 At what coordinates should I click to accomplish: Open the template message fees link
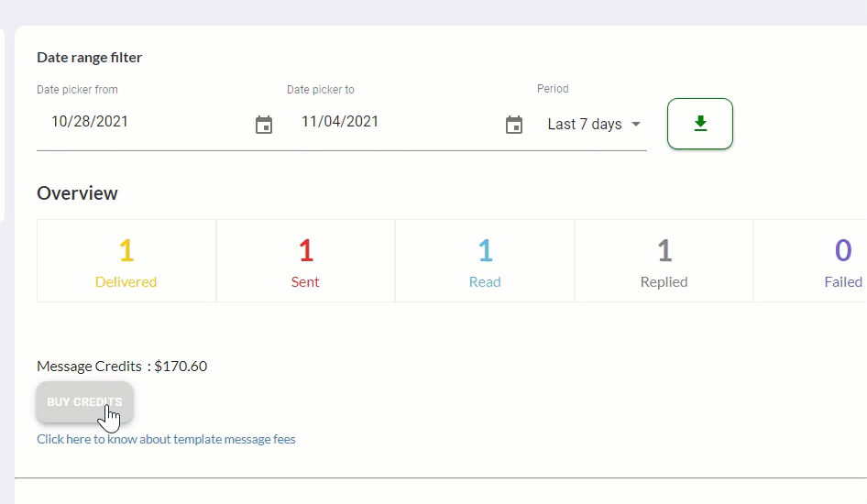pyautogui.click(x=166, y=439)
